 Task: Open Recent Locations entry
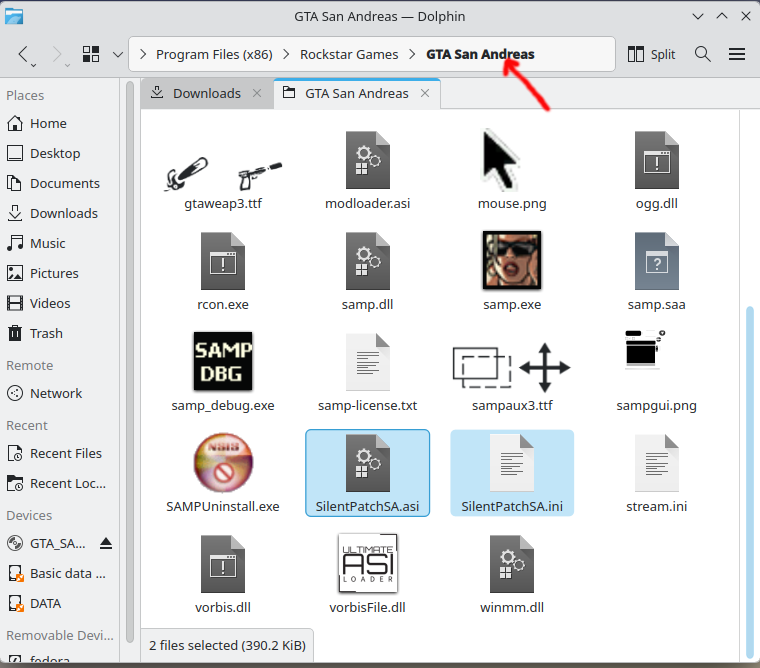(x=60, y=484)
